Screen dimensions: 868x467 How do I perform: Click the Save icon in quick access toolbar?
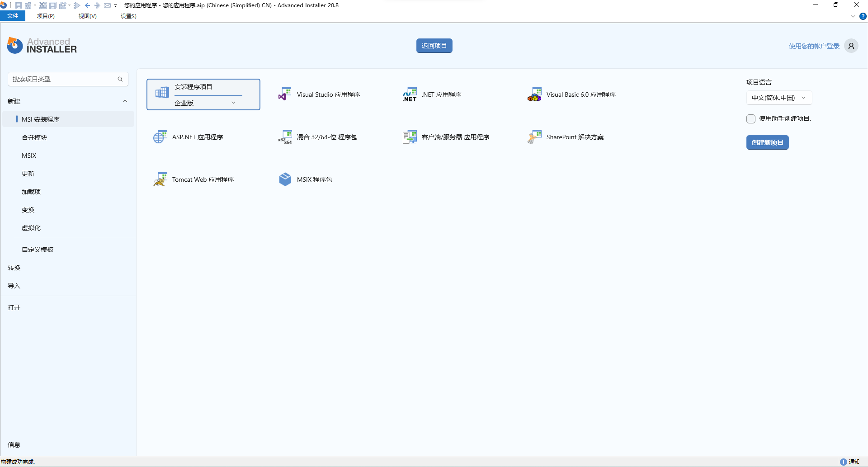[19, 5]
